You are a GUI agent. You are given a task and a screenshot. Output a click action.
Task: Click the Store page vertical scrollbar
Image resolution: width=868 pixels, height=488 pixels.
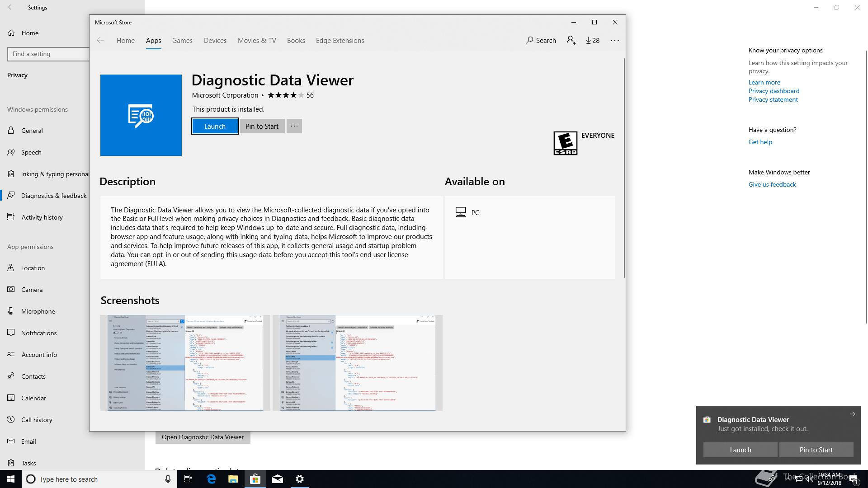[624, 168]
